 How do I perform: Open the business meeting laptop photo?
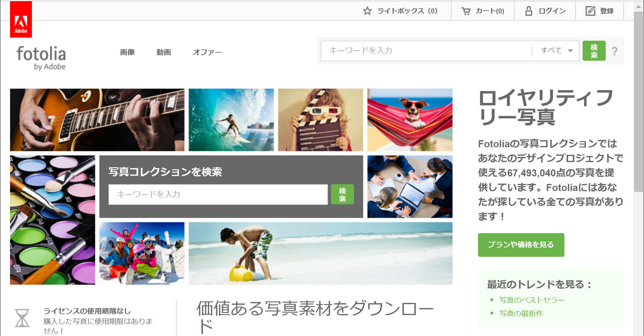point(410,187)
